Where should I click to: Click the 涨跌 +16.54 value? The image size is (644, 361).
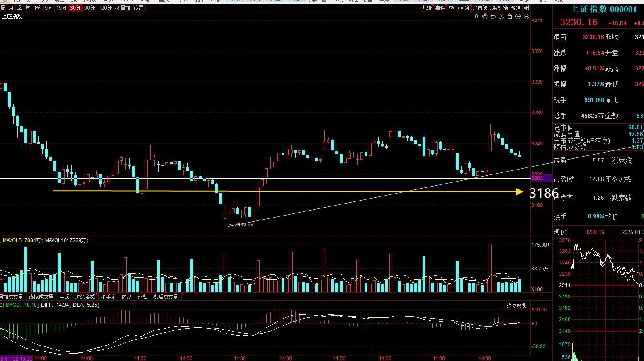point(595,53)
